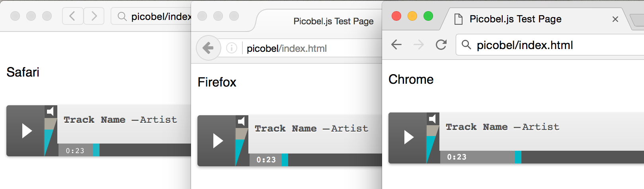Click Safari's forward navigation arrow
Screen dimensions: 644x189
[x=94, y=16]
